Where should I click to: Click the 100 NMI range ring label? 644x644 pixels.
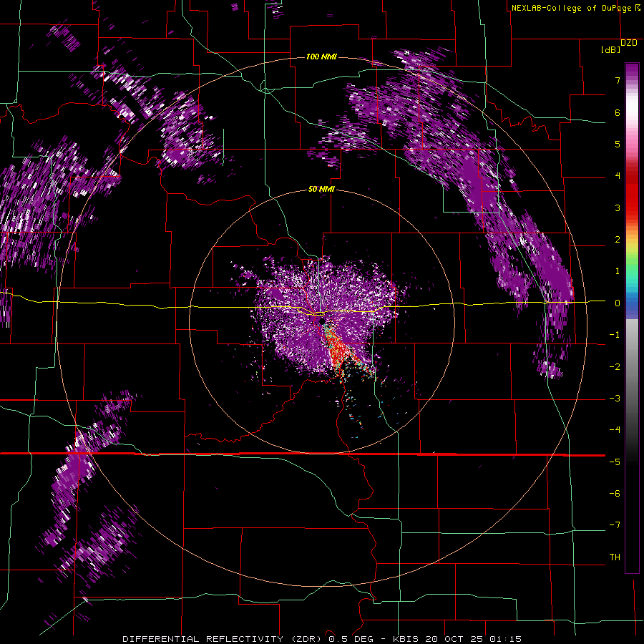321,57
